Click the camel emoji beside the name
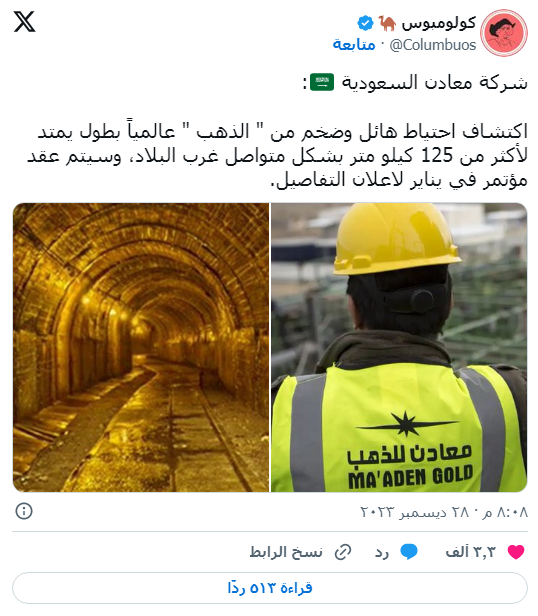The image size is (538, 616). (387, 23)
